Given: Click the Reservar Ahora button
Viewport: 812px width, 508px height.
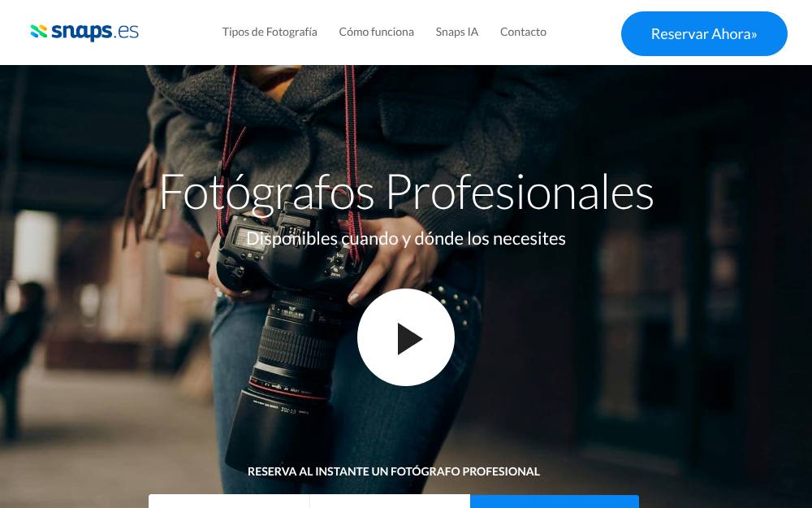Looking at the screenshot, I should pyautogui.click(x=704, y=33).
